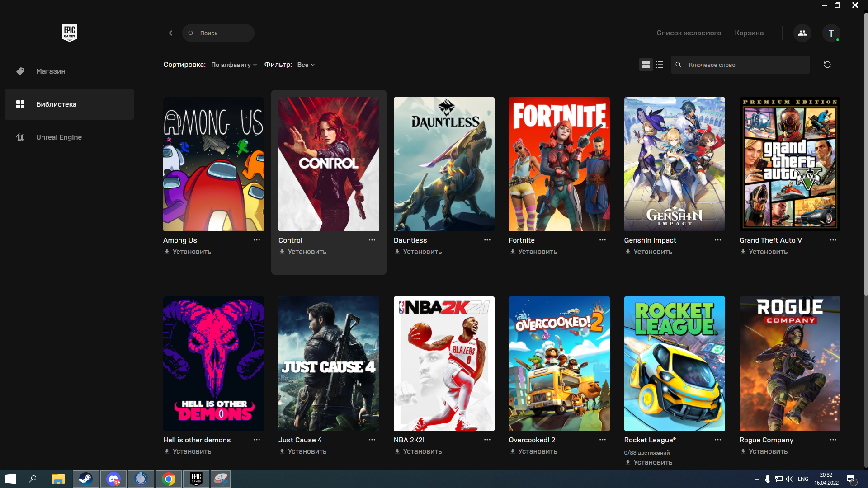Open the user profile avatar T

coord(831,33)
